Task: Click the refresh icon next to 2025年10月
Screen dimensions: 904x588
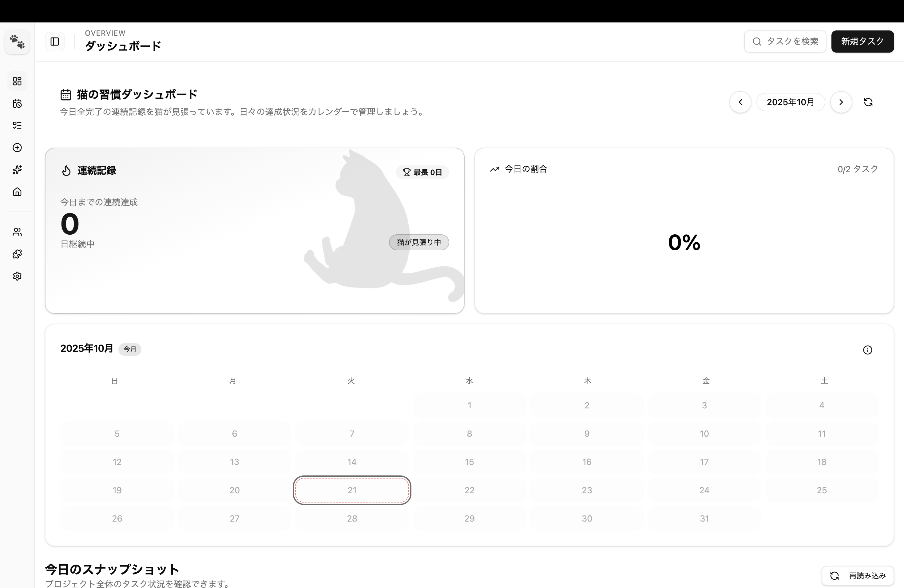Action: pyautogui.click(x=869, y=102)
